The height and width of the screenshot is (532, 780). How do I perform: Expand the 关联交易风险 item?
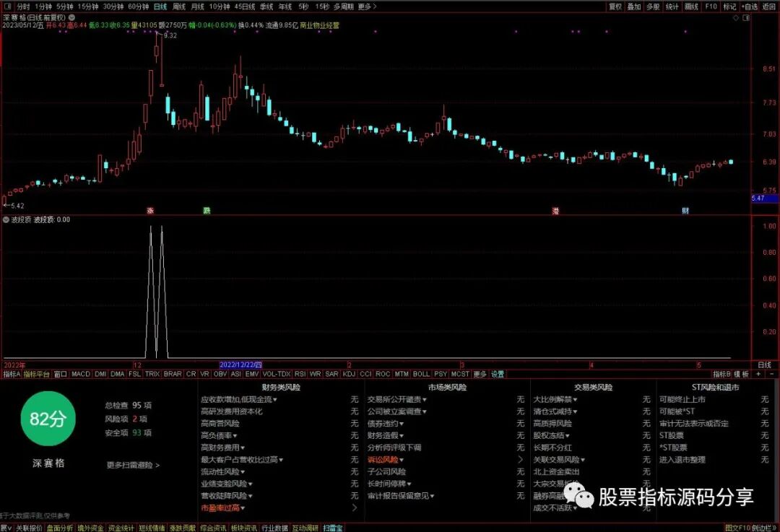pyautogui.click(x=559, y=459)
